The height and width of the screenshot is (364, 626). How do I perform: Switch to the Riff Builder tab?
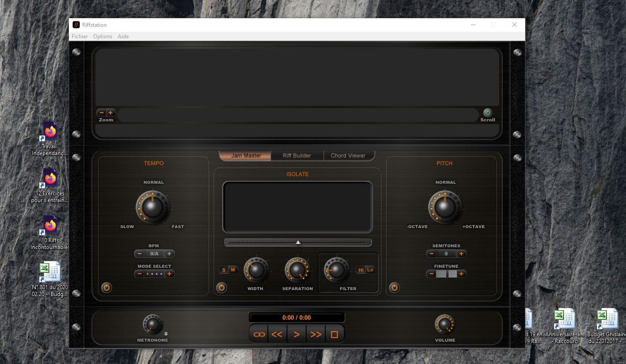click(297, 156)
